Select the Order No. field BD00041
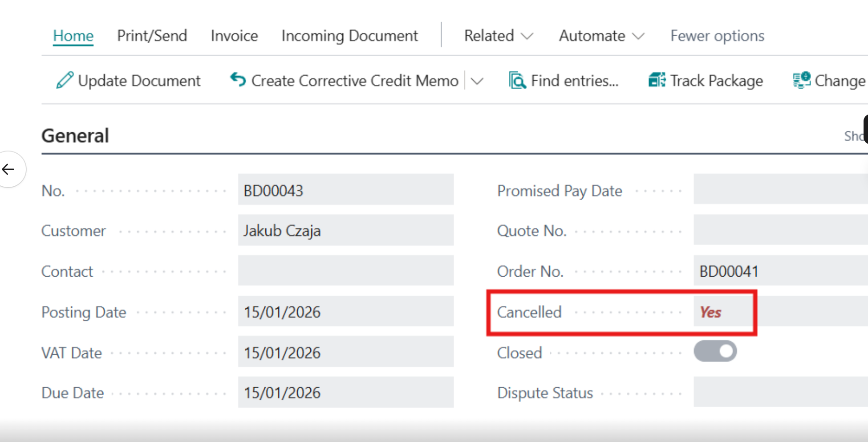868x442 pixels. [781, 271]
